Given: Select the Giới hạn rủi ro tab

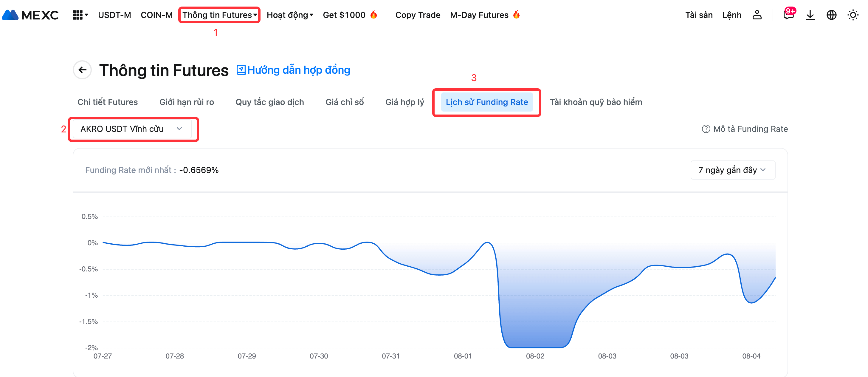Looking at the screenshot, I should [x=186, y=102].
